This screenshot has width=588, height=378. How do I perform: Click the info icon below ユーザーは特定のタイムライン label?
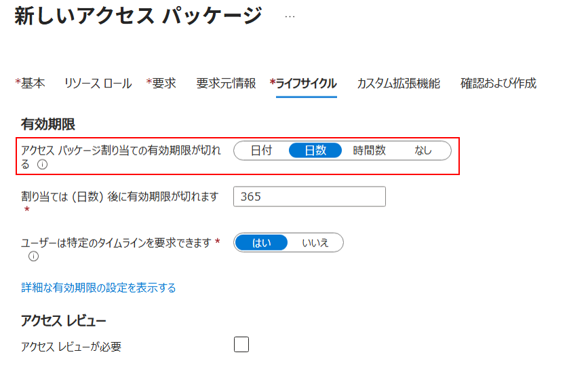[x=33, y=257]
